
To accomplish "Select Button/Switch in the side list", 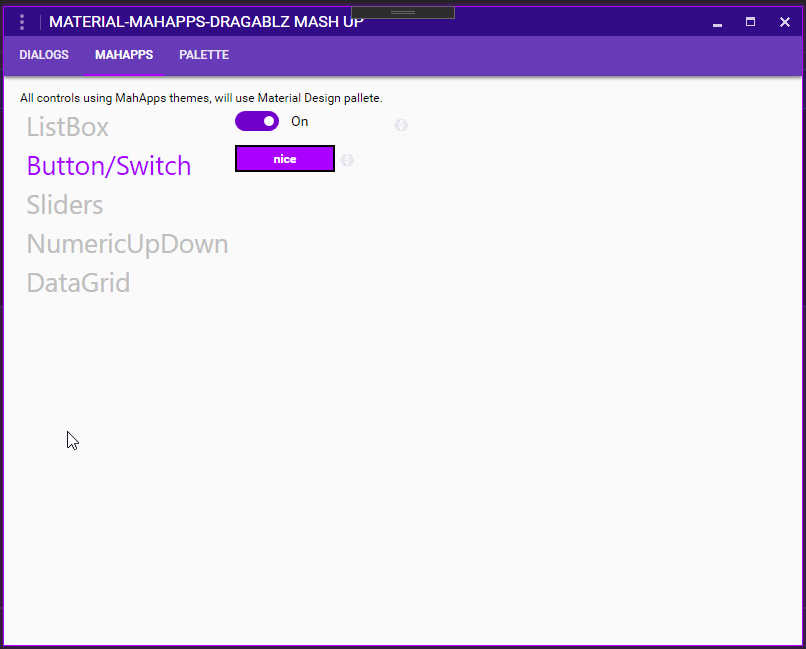I will pos(109,166).
